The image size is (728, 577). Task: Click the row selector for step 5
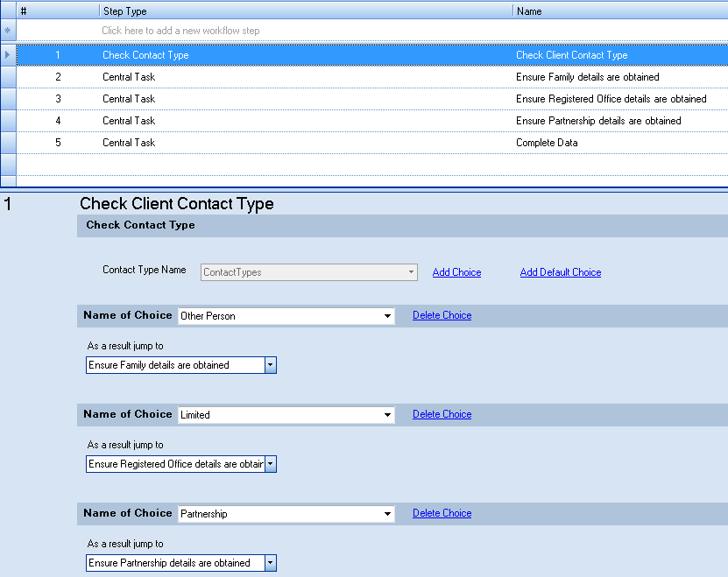tap(9, 143)
